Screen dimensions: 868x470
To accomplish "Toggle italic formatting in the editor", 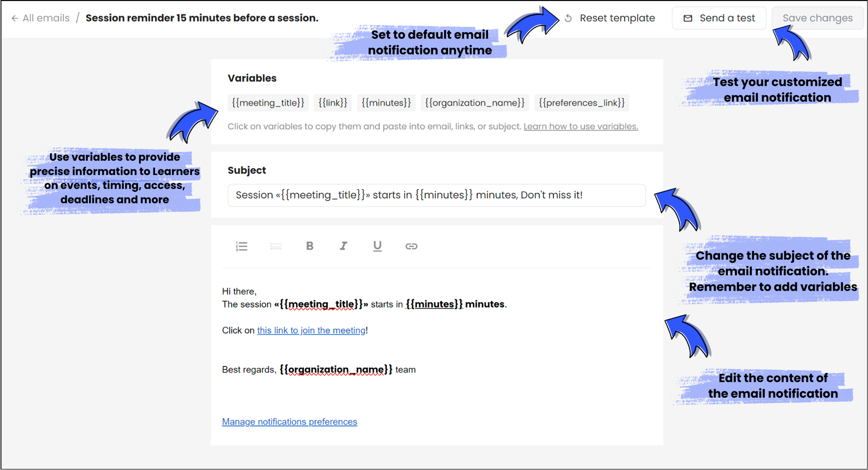I will tap(343, 246).
